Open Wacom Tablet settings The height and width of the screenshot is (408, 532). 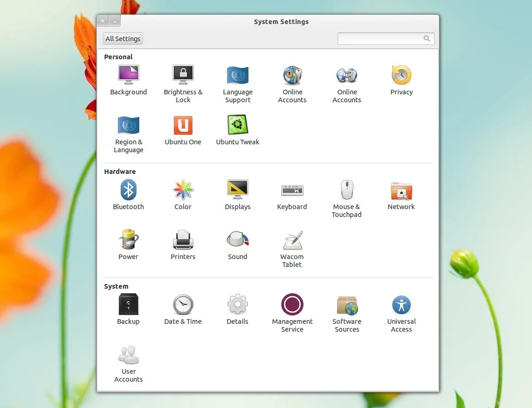(292, 240)
